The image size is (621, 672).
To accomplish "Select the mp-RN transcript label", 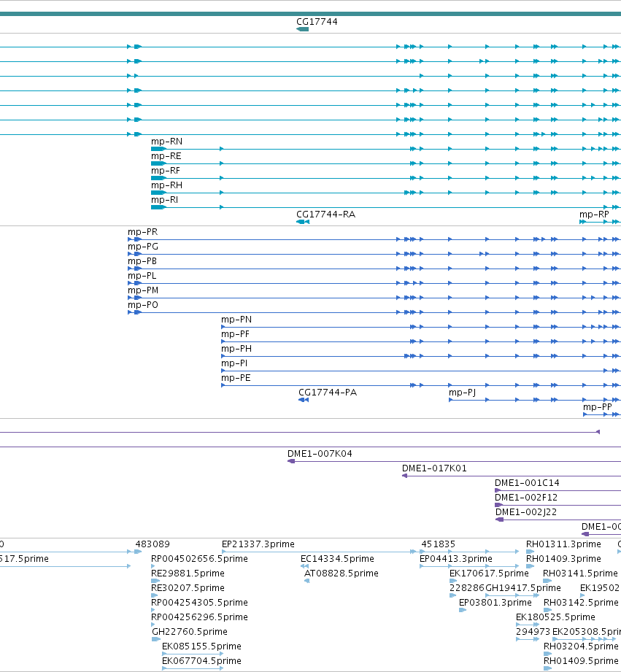I will click(x=166, y=142).
